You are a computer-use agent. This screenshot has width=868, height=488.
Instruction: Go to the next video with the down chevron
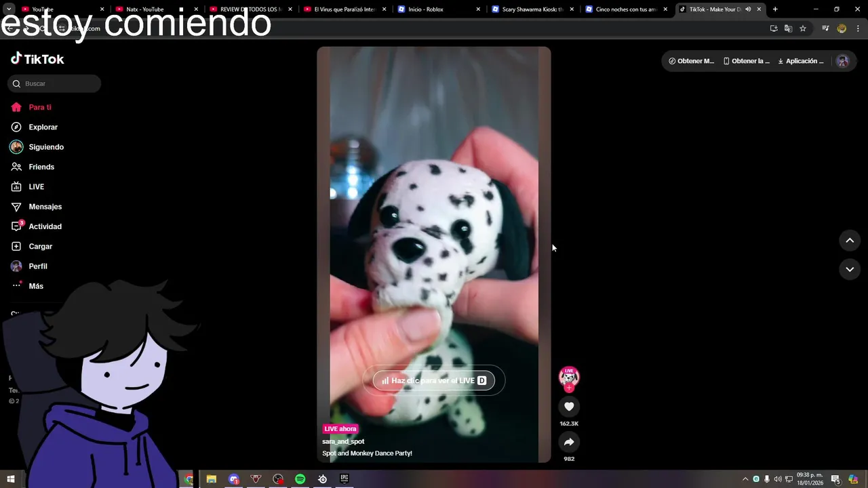850,269
